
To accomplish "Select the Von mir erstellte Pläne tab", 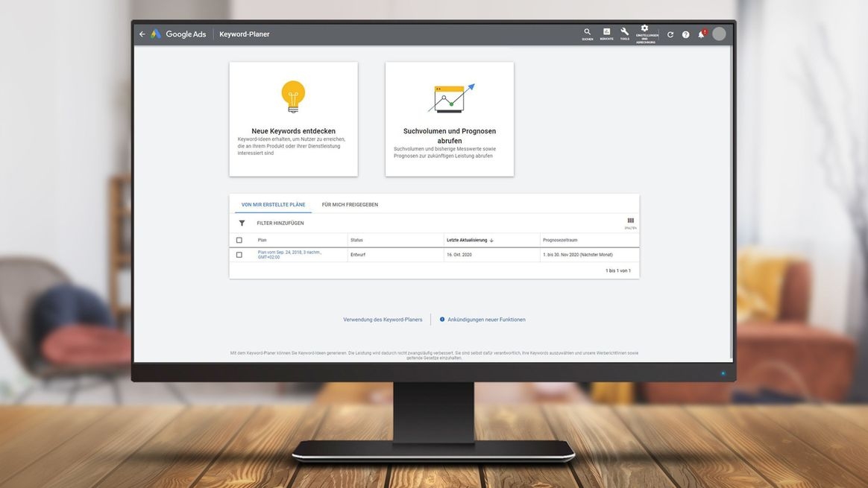I will [273, 204].
